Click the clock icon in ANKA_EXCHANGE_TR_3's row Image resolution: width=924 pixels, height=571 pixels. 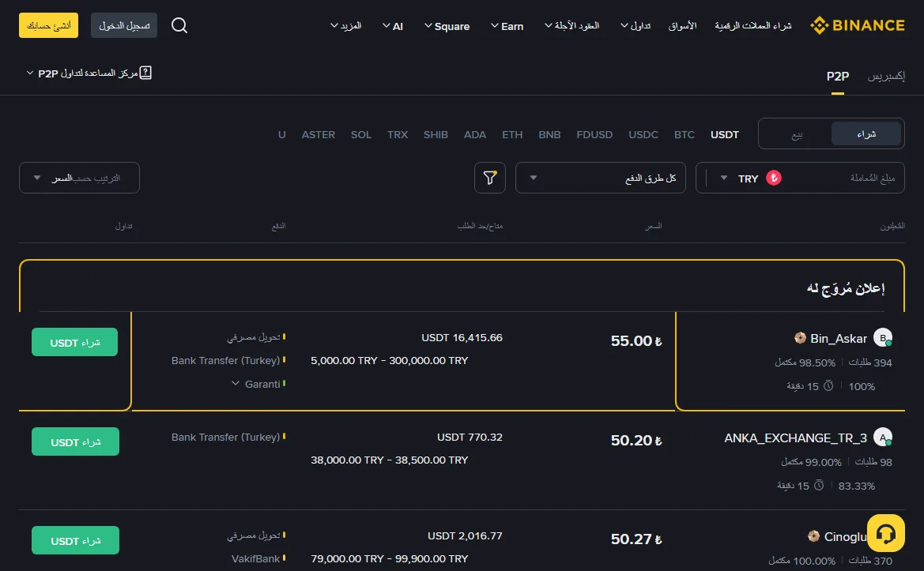coord(819,486)
